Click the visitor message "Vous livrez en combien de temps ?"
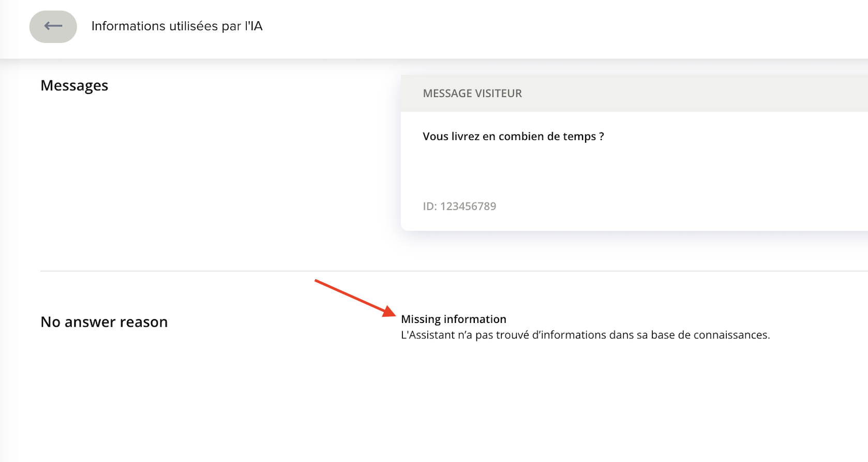The image size is (868, 462). click(x=513, y=136)
